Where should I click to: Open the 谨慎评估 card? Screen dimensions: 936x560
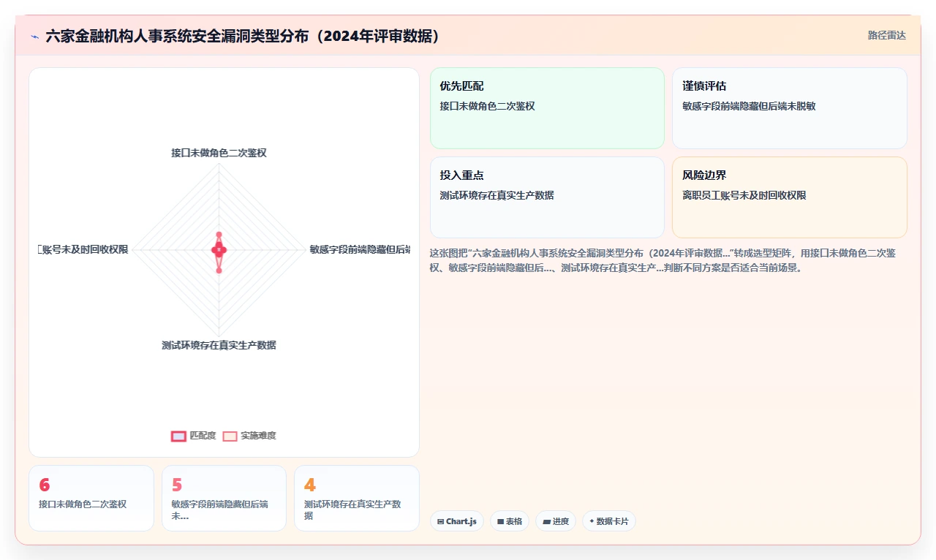point(790,108)
